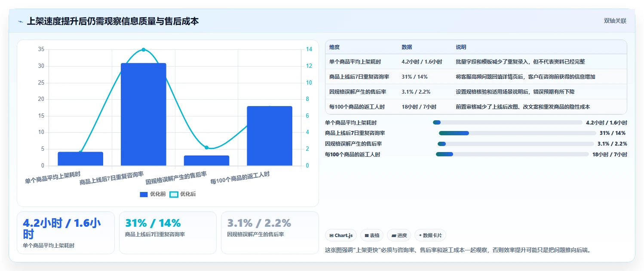Viewport: 644px width, 271px height.
Task: Click the Chart.js tag chip
Action: (x=340, y=235)
